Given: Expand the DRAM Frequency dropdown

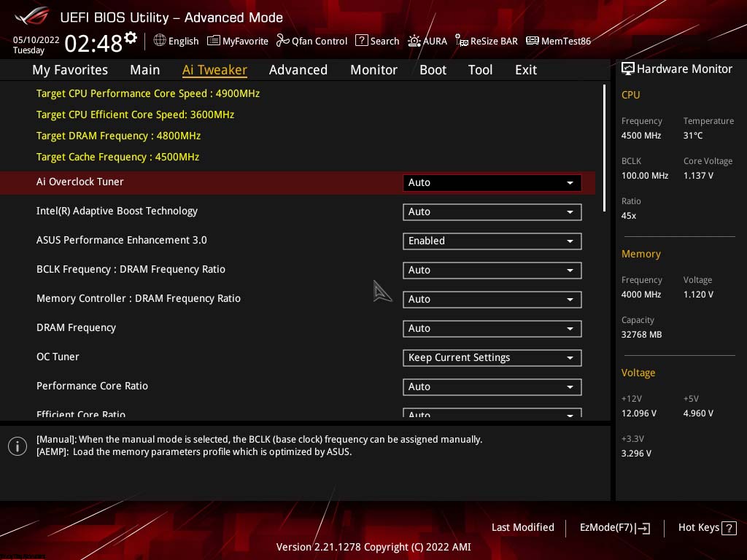Looking at the screenshot, I should pyautogui.click(x=492, y=329).
